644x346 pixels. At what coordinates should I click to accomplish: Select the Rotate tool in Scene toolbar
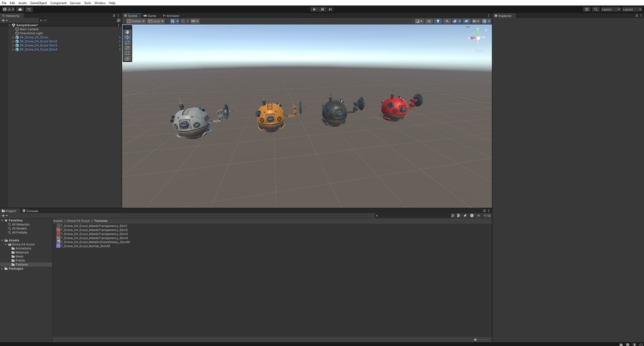[x=127, y=42]
